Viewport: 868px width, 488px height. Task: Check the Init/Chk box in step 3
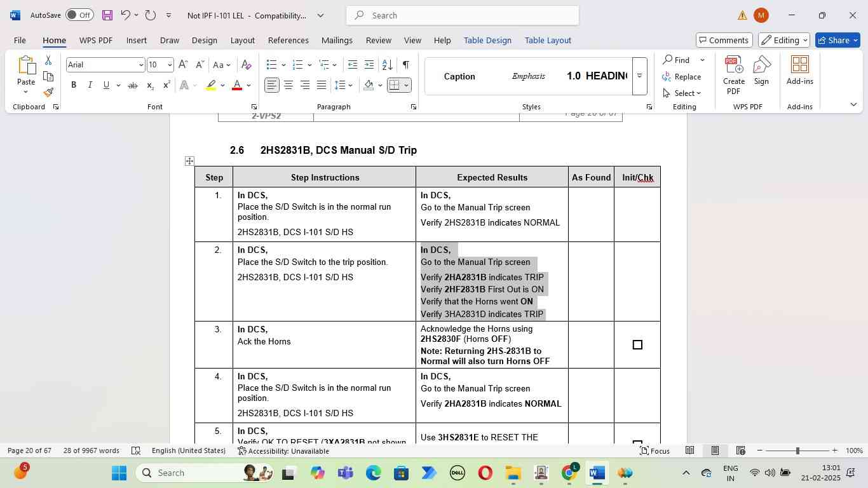637,345
